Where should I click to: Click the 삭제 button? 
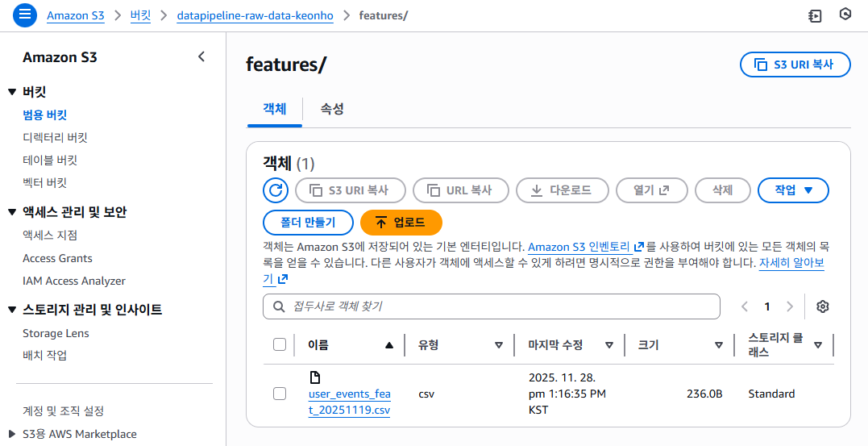[722, 190]
